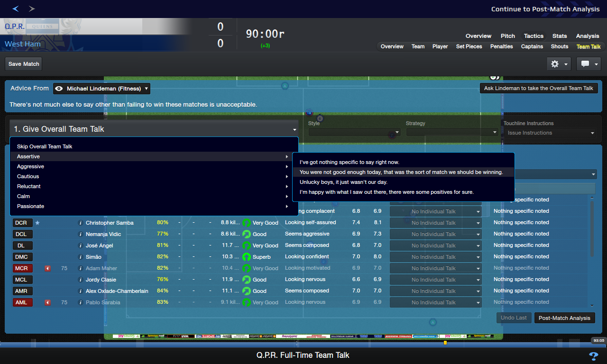Click red substitution arrow beside Adam Maher
The image size is (607, 364).
47,268
